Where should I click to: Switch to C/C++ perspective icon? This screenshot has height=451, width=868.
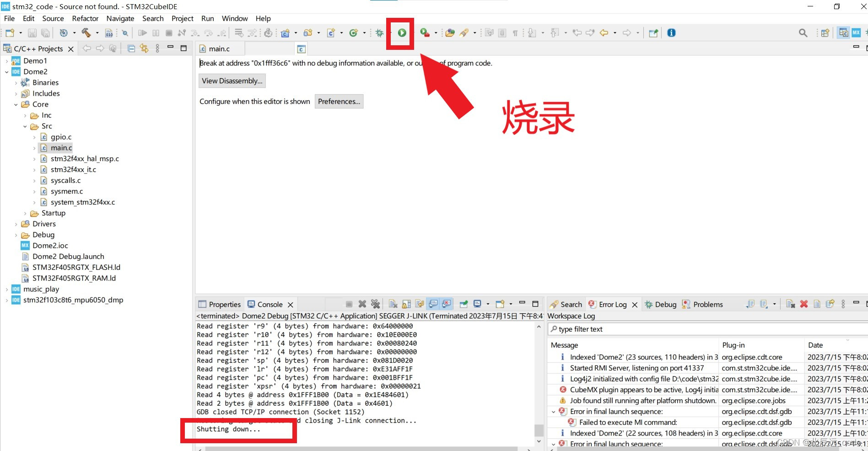click(x=843, y=33)
